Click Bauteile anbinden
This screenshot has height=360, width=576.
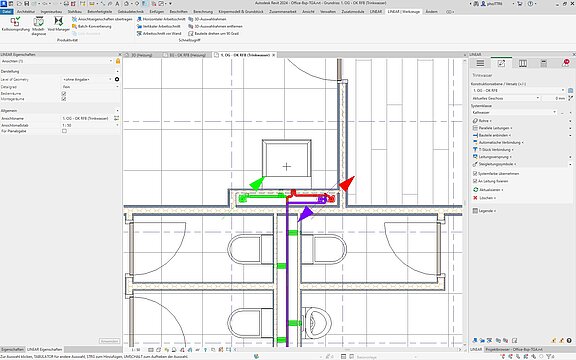pyautogui.click(x=492, y=135)
